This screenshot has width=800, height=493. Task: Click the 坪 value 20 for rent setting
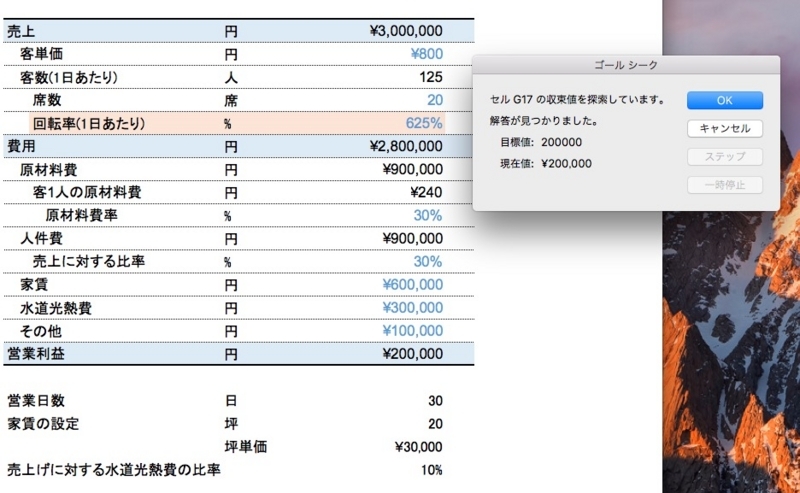(x=435, y=424)
